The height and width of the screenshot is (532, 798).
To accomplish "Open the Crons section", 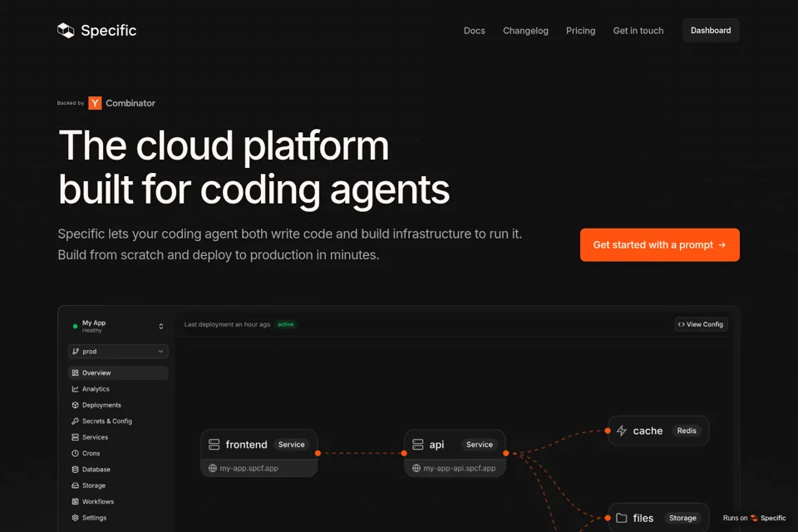I will pos(118,453).
